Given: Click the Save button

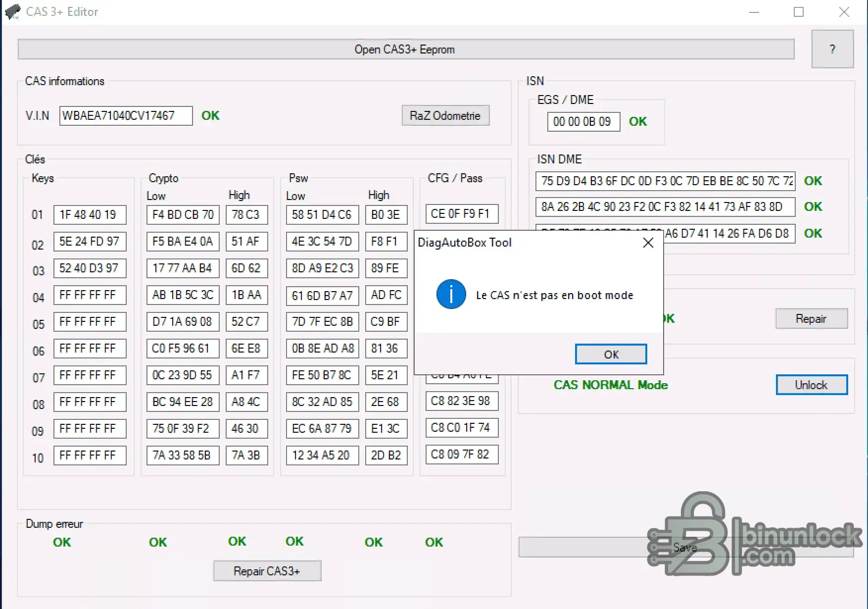Looking at the screenshot, I should [686, 547].
